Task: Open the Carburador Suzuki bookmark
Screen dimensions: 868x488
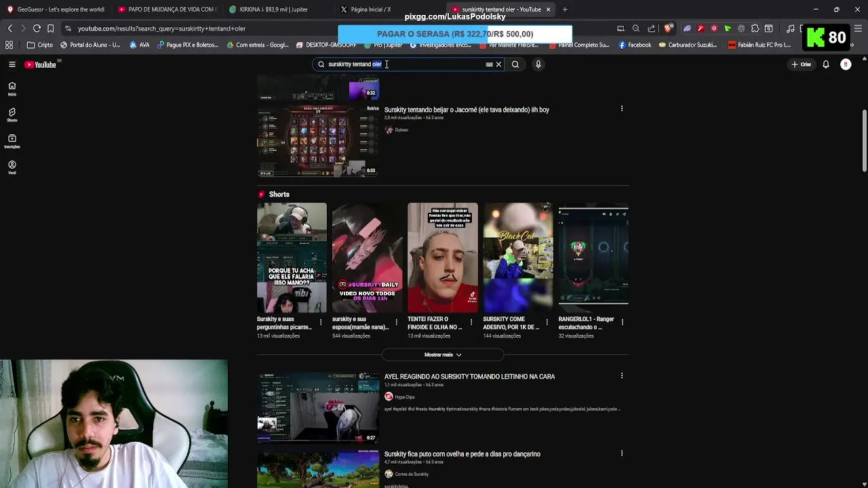Action: click(x=687, y=45)
